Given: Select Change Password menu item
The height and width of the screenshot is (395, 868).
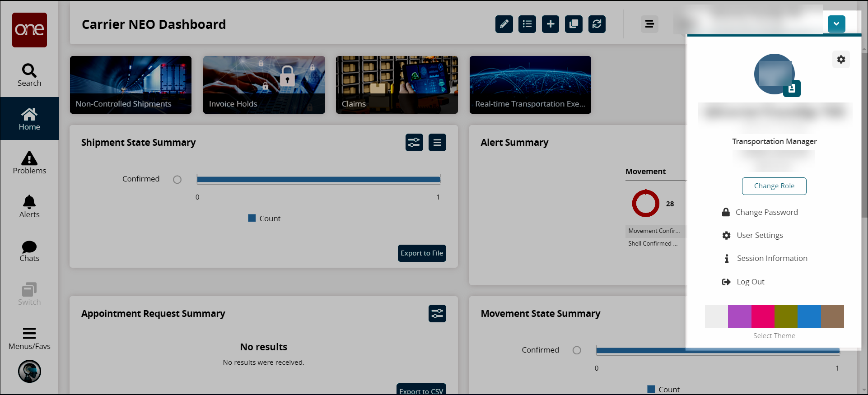Looking at the screenshot, I should tap(760, 212).
